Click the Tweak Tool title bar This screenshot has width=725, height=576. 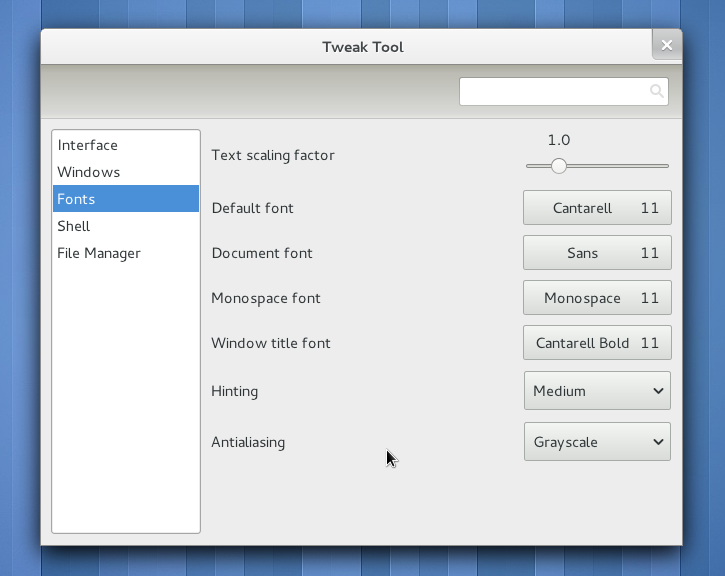pos(362,47)
